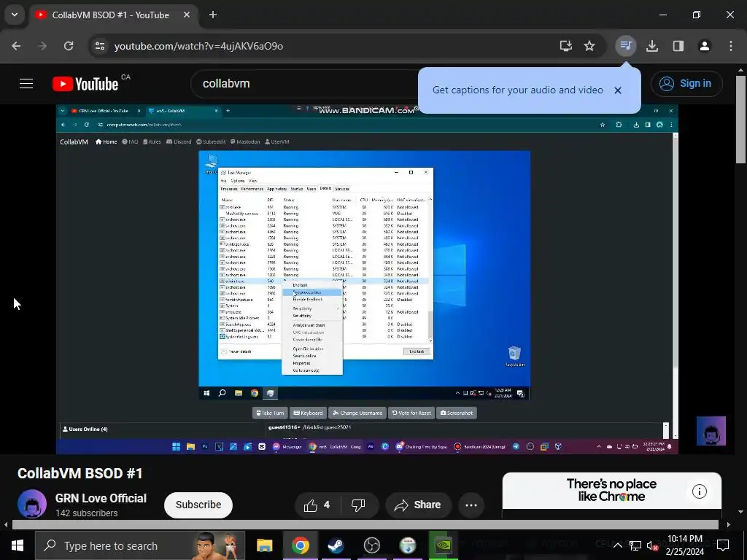This screenshot has height=560, width=747.
Task: Open Chrome three-dot menu
Action: pyautogui.click(x=730, y=46)
